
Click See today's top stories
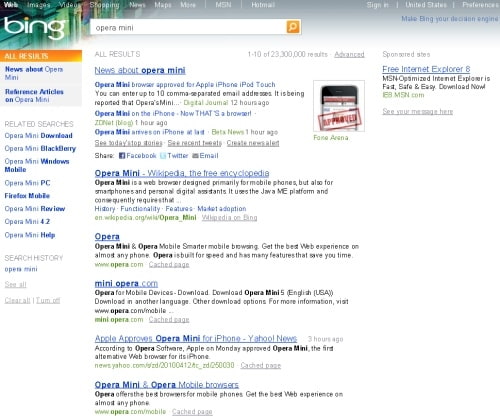(x=128, y=143)
